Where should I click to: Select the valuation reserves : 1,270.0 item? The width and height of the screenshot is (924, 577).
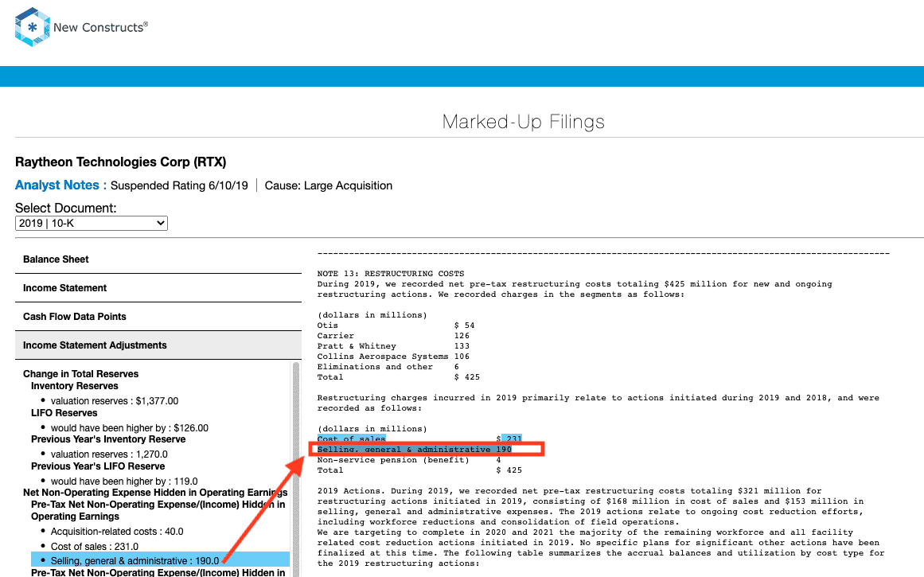109,454
